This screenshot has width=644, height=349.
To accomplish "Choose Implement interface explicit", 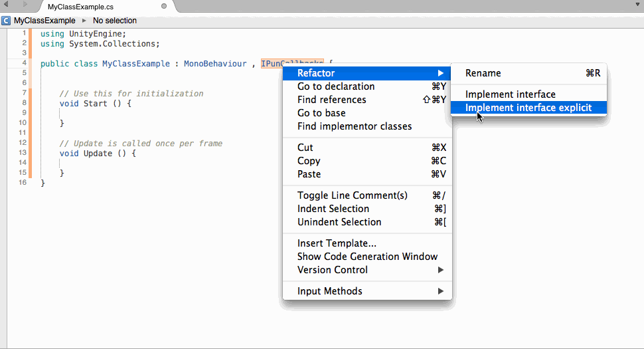I will pos(529,108).
